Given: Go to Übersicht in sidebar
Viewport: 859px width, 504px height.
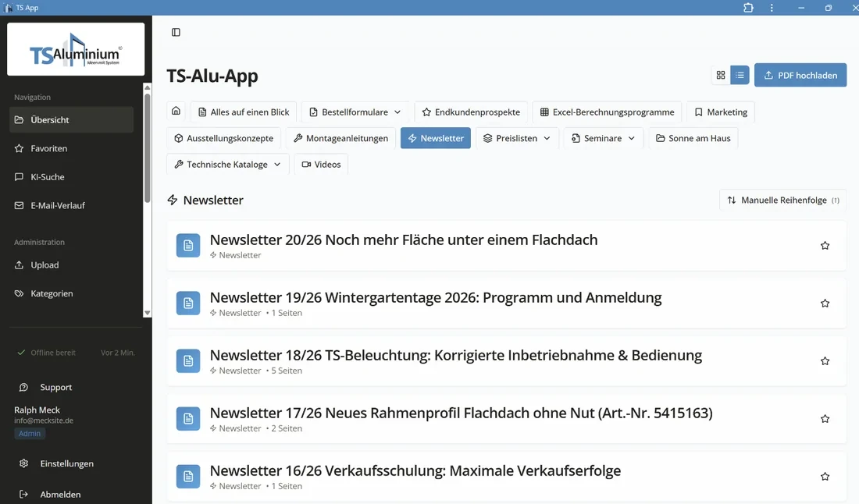Looking at the screenshot, I should coord(71,120).
